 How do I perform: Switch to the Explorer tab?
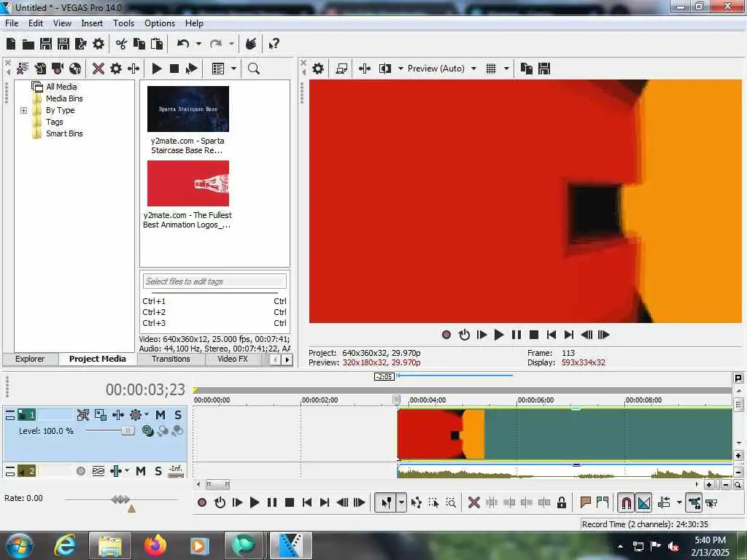pos(29,359)
